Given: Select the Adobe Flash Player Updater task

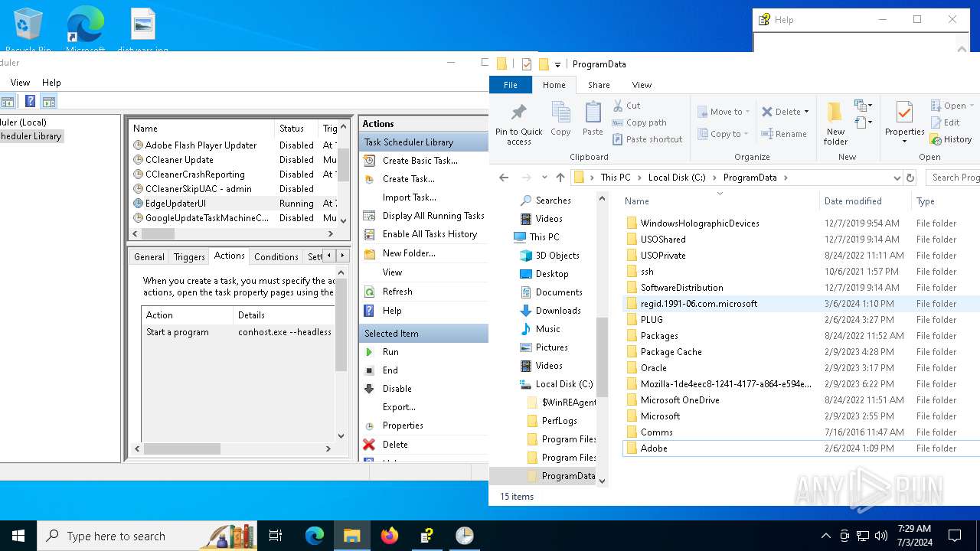Looking at the screenshot, I should coord(201,145).
